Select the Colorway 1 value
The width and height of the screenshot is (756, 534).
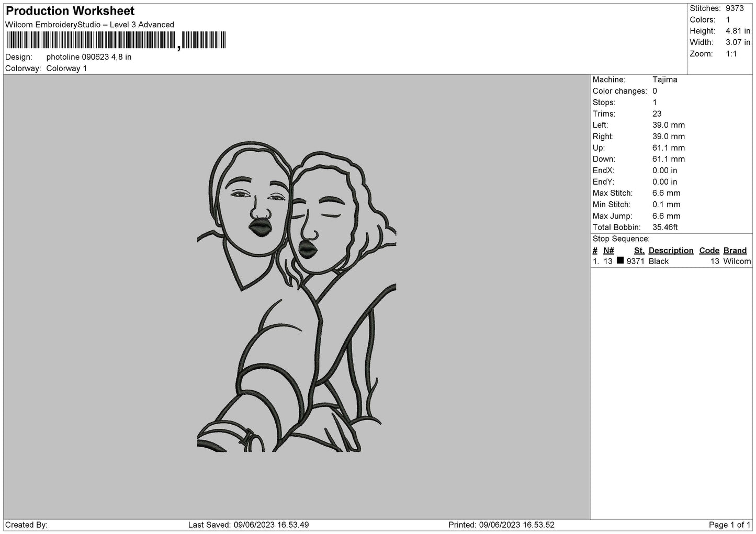(66, 69)
